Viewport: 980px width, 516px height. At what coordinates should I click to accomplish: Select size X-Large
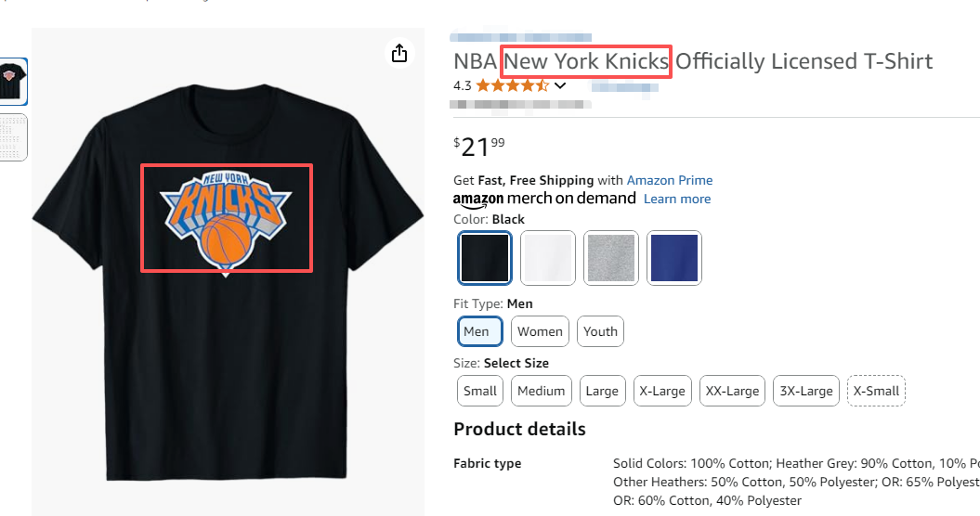click(x=661, y=391)
